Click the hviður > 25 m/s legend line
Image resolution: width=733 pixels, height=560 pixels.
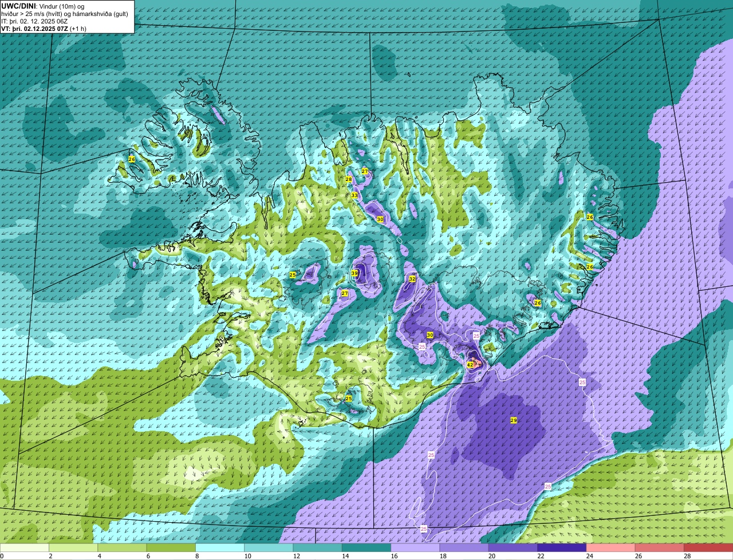[x=65, y=14]
